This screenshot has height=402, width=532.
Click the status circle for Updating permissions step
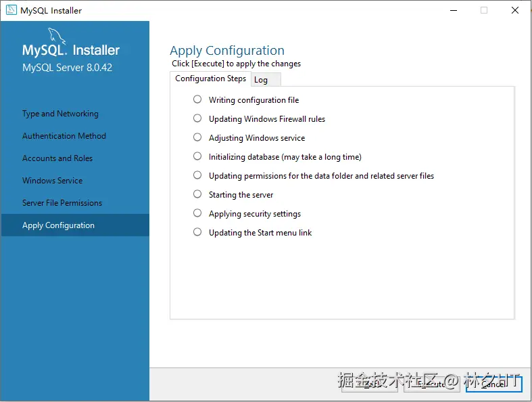197,175
